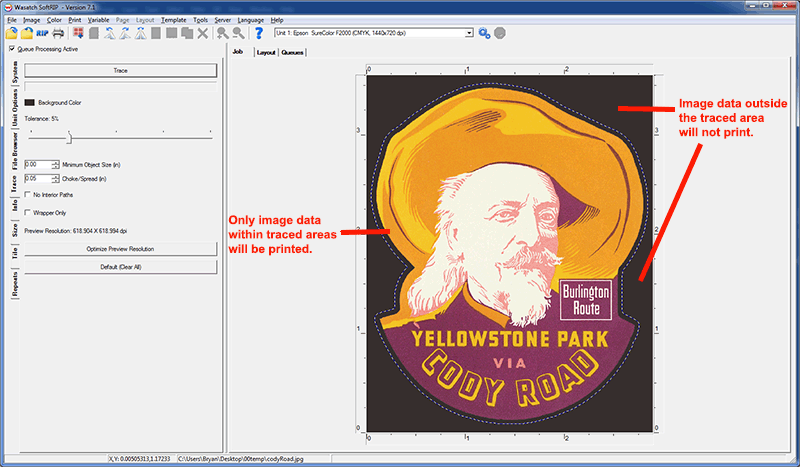This screenshot has height=467, width=800.
Task: Open the Color menu
Action: tap(54, 20)
